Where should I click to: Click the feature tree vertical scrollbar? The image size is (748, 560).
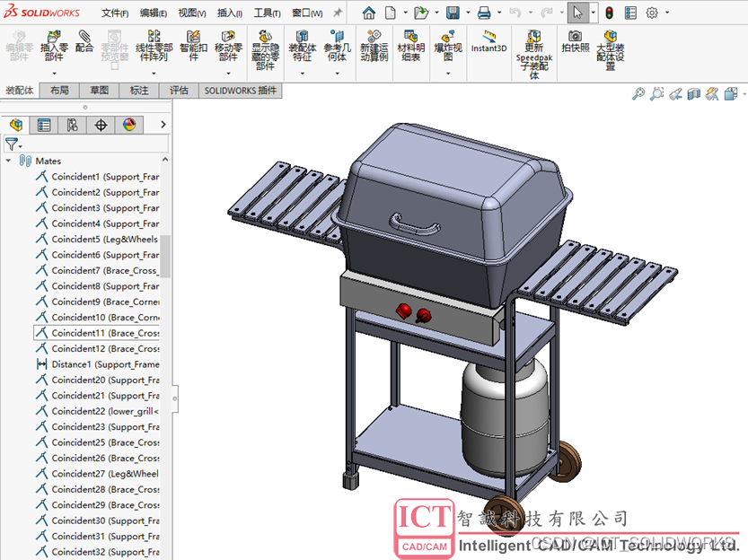tap(165, 256)
